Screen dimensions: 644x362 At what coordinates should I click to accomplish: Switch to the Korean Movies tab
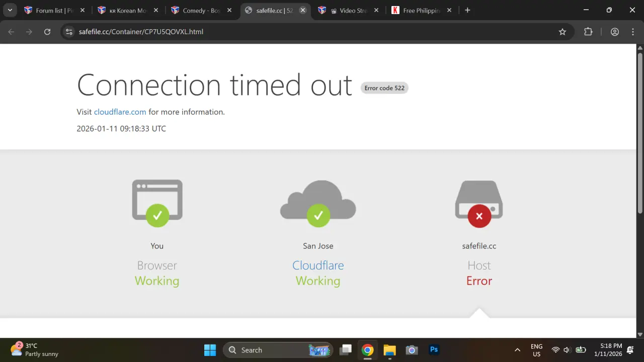point(128,10)
